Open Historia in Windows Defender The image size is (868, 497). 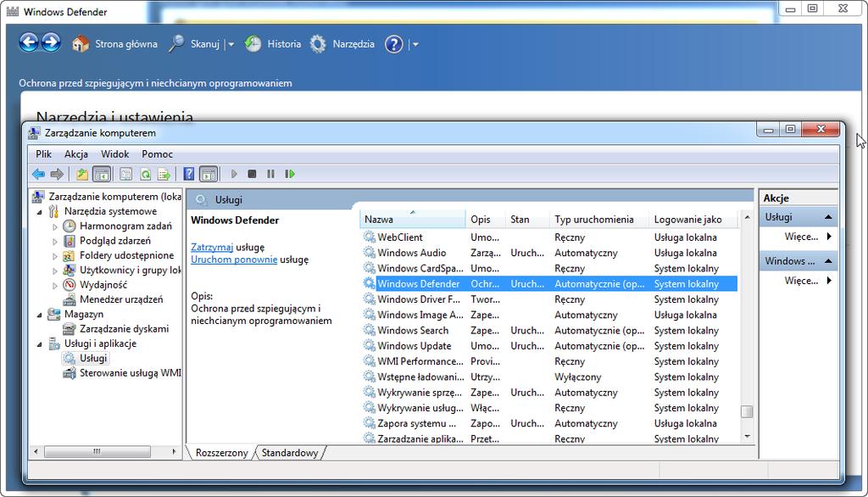[x=273, y=44]
